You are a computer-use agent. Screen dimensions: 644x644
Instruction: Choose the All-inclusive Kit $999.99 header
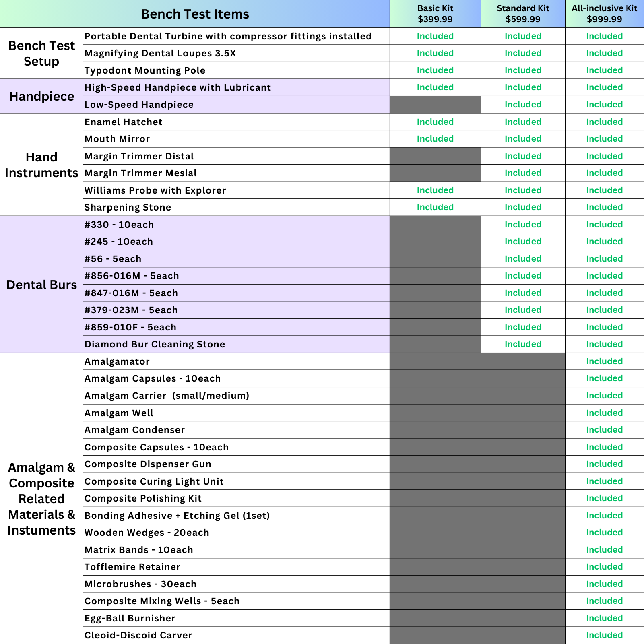coord(604,14)
